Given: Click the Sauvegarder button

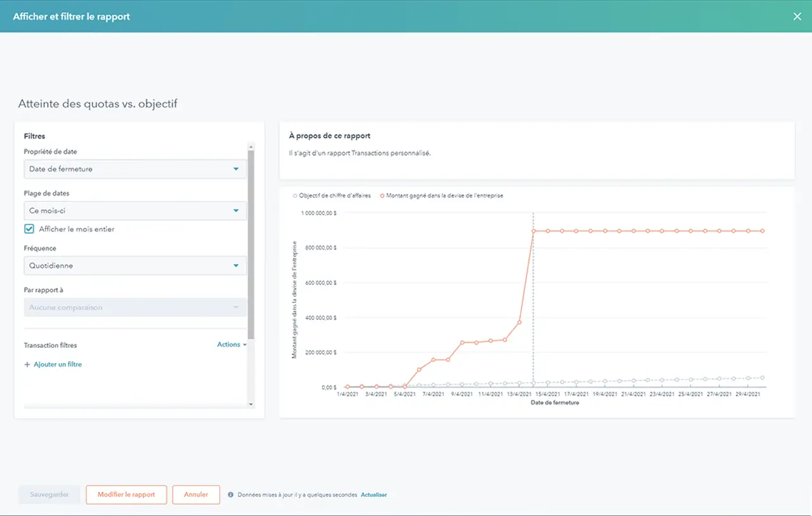Looking at the screenshot, I should click(49, 495).
